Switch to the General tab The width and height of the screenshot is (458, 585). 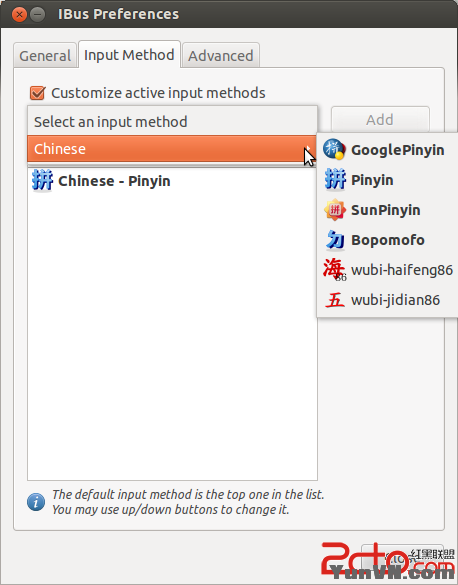click(x=45, y=56)
